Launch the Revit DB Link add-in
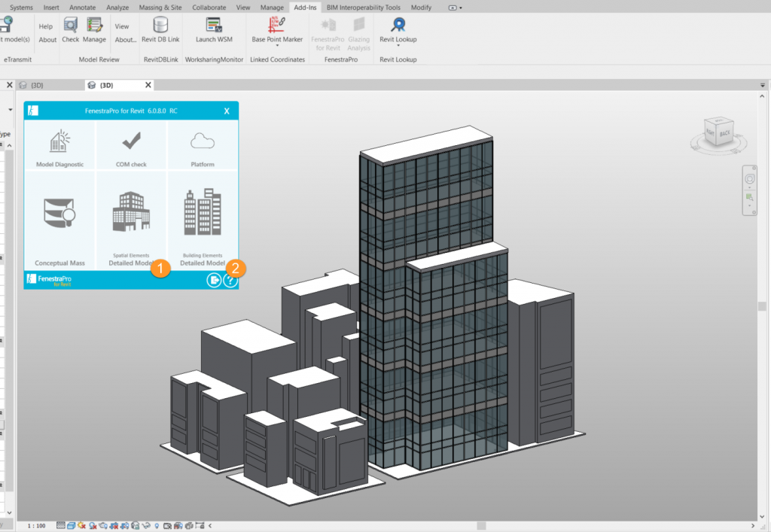Image resolution: width=771 pixels, height=532 pixels. pyautogui.click(x=160, y=29)
